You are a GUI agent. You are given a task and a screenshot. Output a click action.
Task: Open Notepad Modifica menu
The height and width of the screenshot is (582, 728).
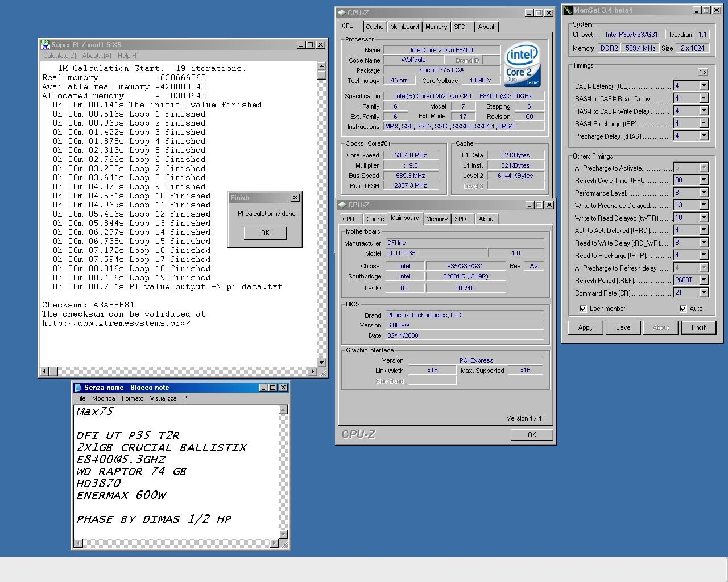tap(104, 398)
